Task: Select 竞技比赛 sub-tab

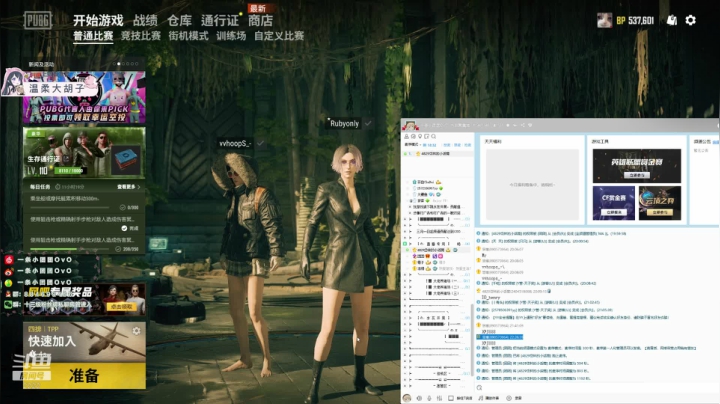Action: (x=141, y=36)
